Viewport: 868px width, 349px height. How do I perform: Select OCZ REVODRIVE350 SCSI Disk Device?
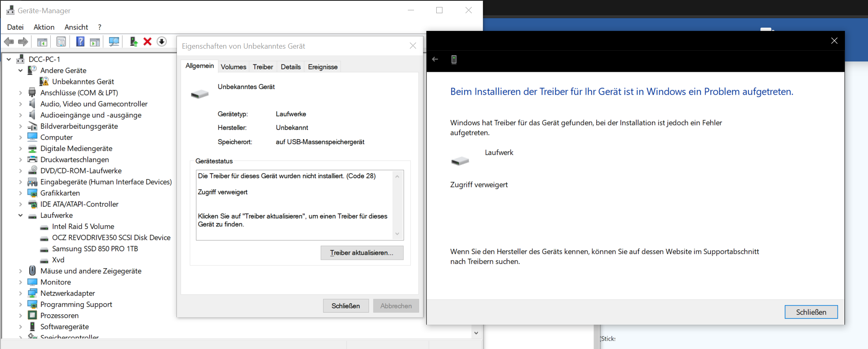[111, 238]
